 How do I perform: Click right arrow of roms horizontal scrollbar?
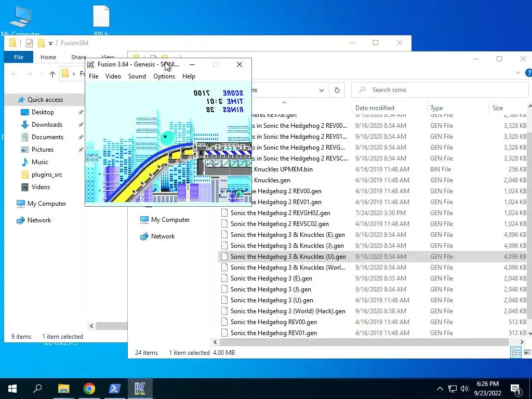click(x=522, y=342)
